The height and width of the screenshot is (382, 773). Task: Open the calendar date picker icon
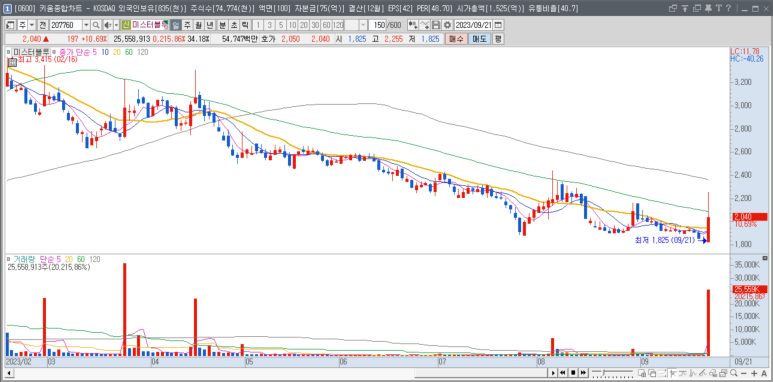tap(498, 25)
